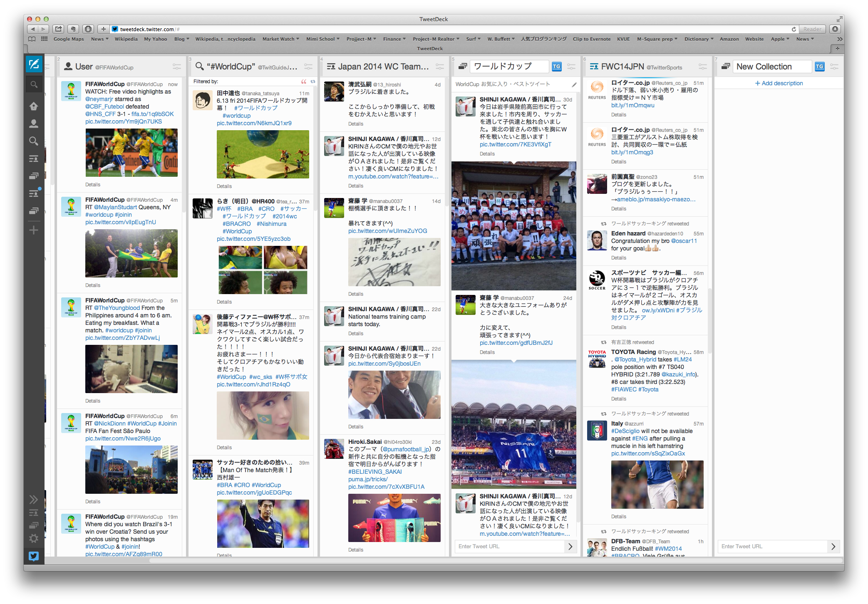Click TG badge on New Collection column
This screenshot has width=868, height=604.
click(820, 67)
